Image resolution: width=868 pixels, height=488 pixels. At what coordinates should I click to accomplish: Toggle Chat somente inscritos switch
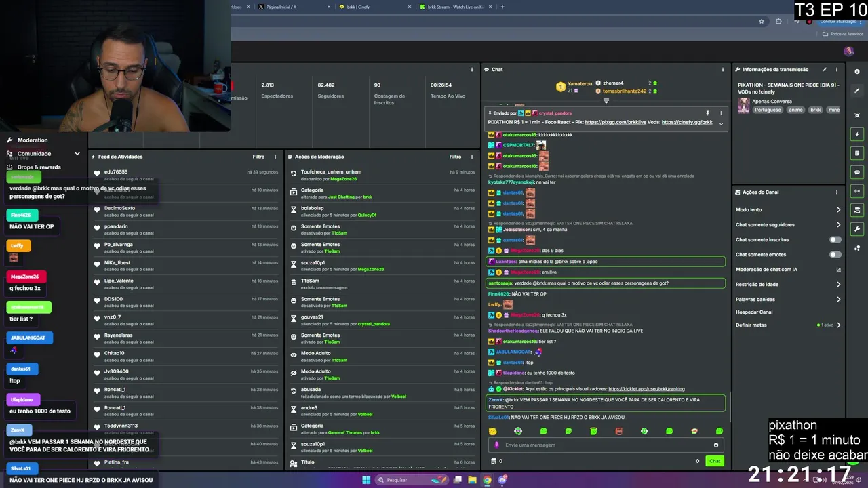tap(835, 239)
